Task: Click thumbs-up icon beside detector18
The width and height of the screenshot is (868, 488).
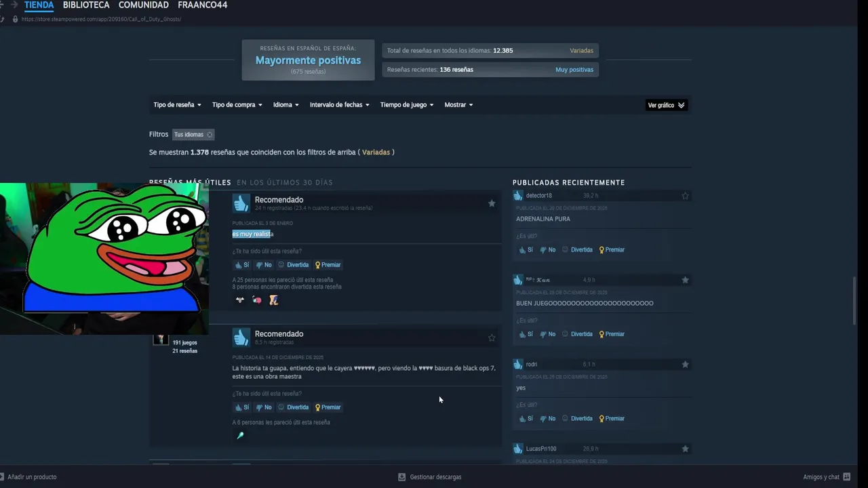Action: [518, 196]
